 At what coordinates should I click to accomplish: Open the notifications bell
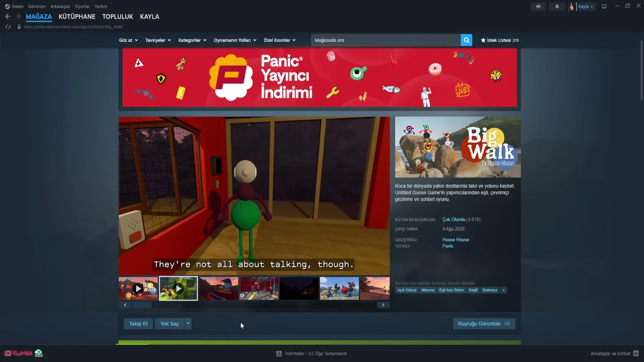click(x=557, y=7)
